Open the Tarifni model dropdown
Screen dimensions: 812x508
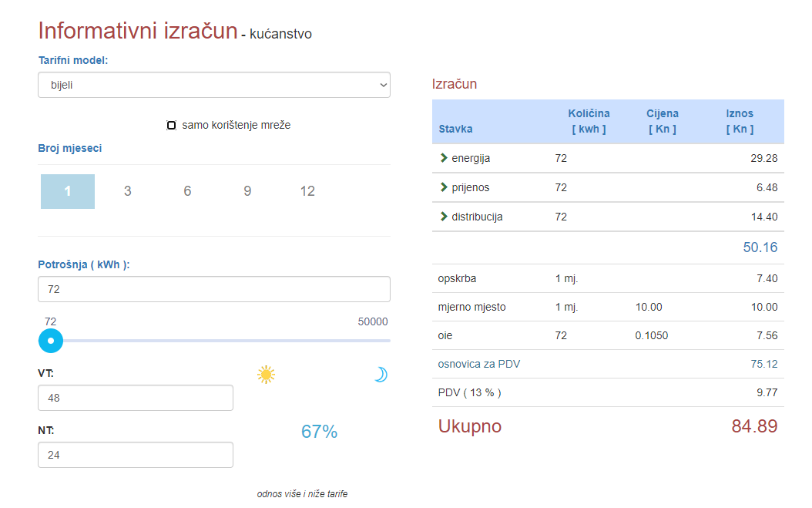pos(214,85)
